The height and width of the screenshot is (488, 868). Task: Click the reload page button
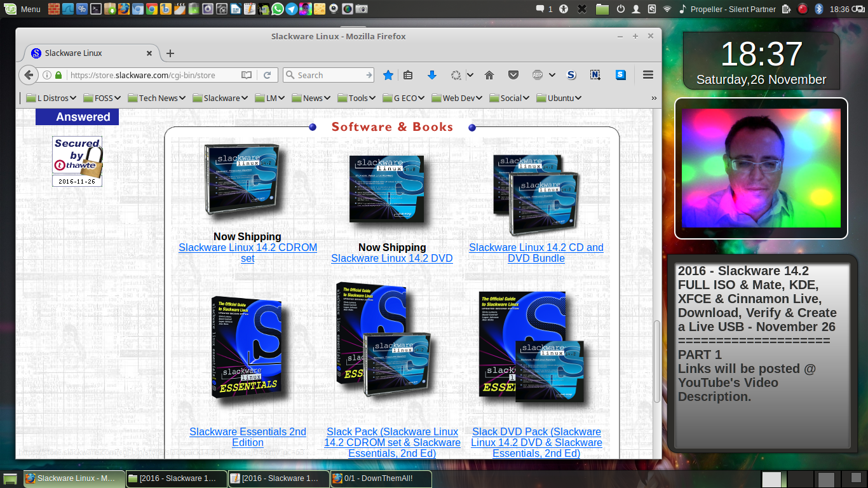pos(268,75)
